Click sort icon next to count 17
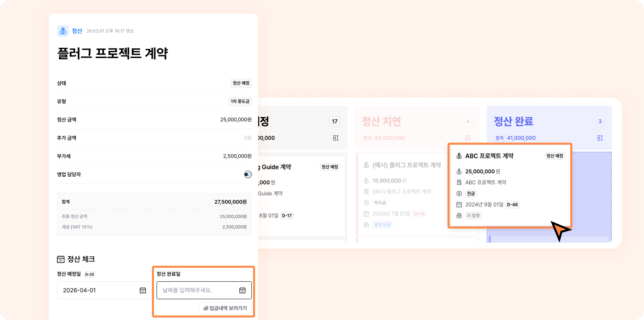This screenshot has width=644, height=320. coord(336,138)
